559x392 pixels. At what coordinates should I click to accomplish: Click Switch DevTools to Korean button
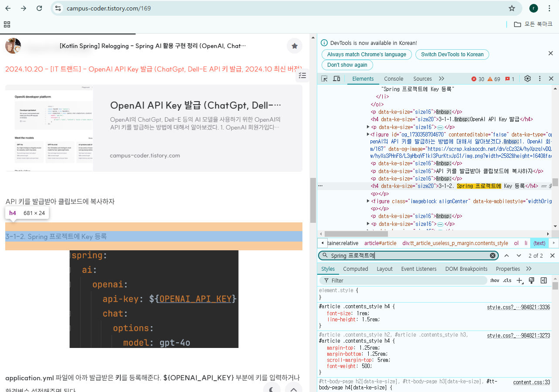coord(452,55)
